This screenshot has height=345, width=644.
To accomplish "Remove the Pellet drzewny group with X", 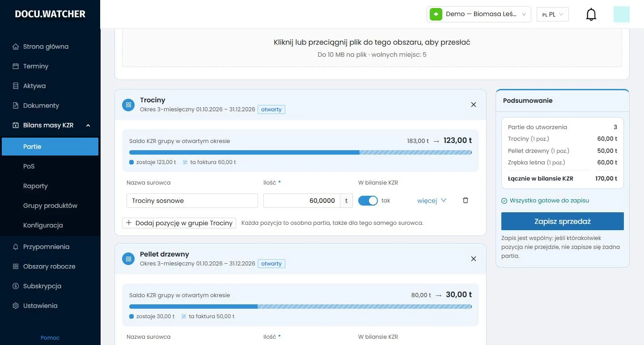I will pyautogui.click(x=474, y=259).
